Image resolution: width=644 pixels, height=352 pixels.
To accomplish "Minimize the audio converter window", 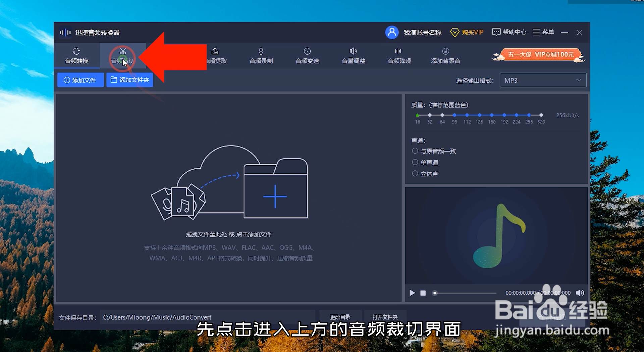I will 565,33.
